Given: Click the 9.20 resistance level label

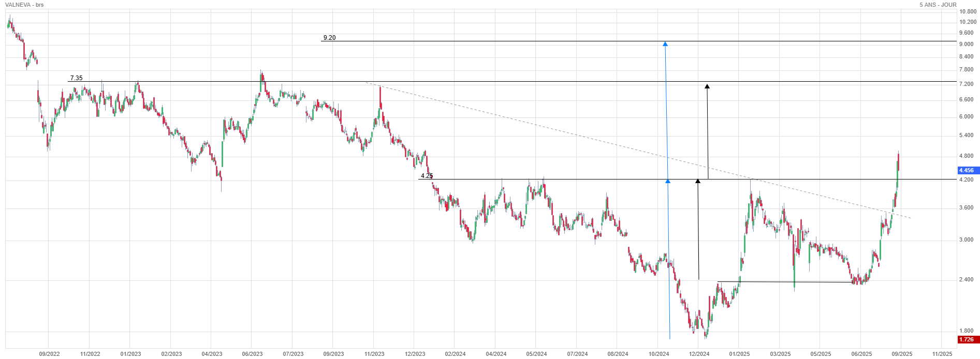Looking at the screenshot, I should coord(329,38).
